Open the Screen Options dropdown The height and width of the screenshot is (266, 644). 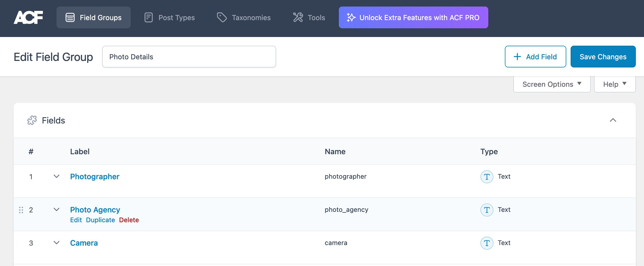552,84
